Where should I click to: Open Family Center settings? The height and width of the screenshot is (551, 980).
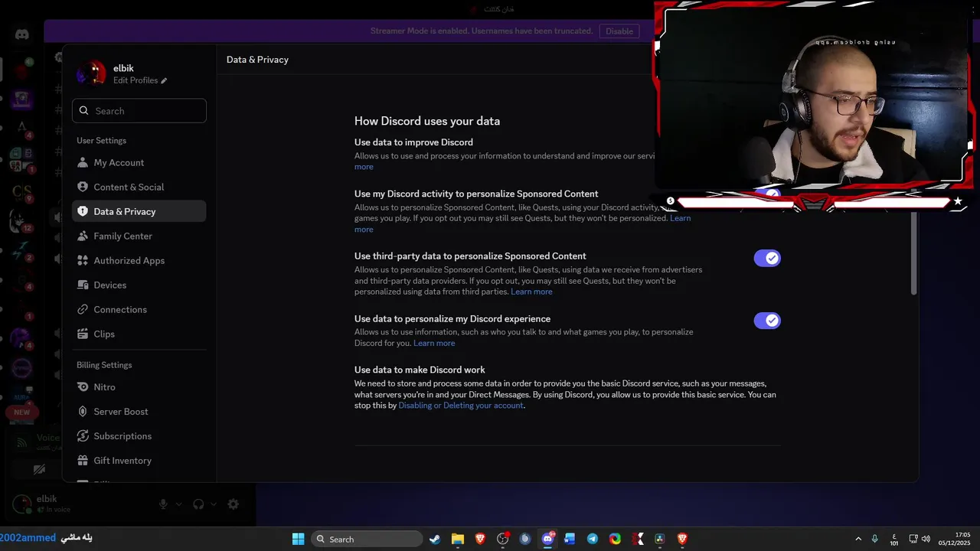tap(139, 236)
